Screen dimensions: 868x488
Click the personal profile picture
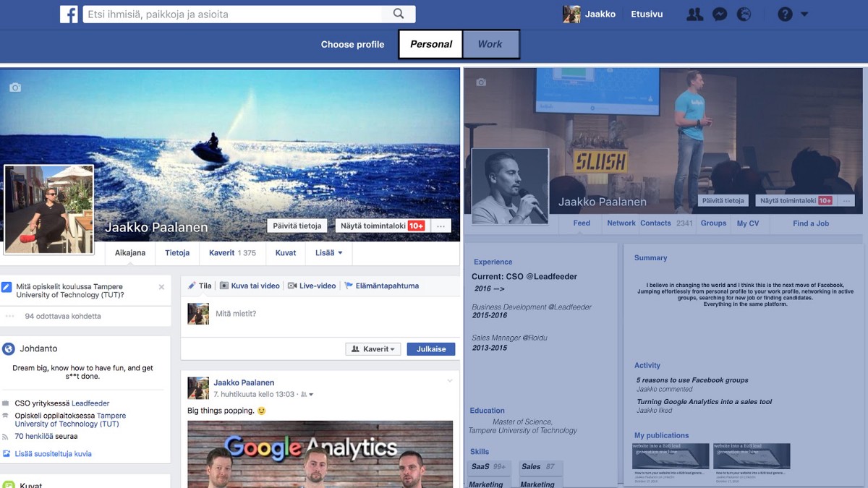[49, 210]
